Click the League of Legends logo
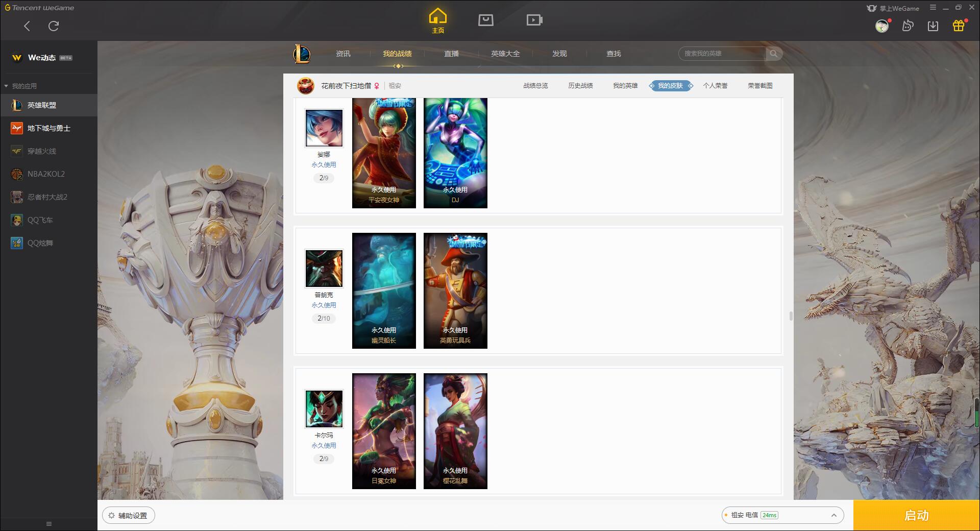This screenshot has height=531, width=980. (x=302, y=54)
